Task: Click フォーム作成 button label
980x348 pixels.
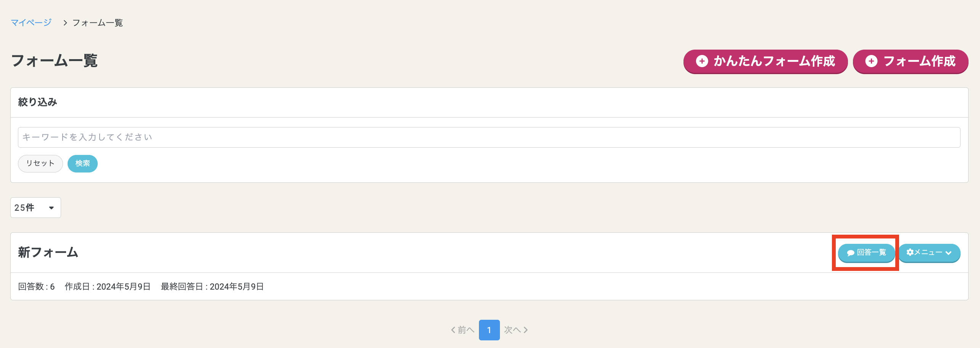Action: tap(920, 61)
